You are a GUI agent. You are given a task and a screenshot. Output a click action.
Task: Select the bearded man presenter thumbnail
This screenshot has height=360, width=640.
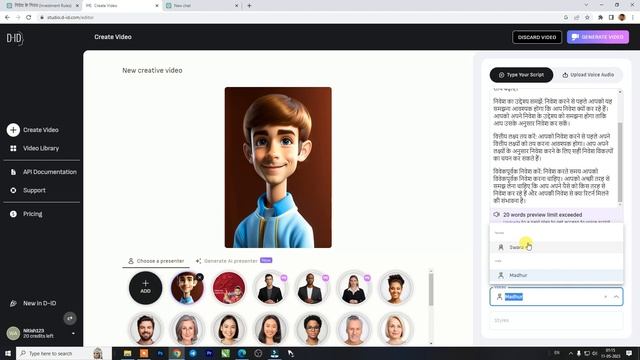(x=145, y=329)
